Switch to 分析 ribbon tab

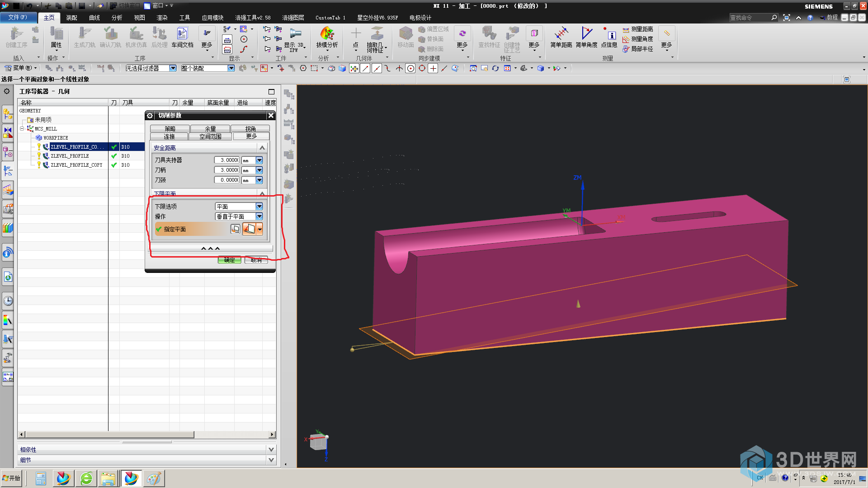click(x=117, y=18)
